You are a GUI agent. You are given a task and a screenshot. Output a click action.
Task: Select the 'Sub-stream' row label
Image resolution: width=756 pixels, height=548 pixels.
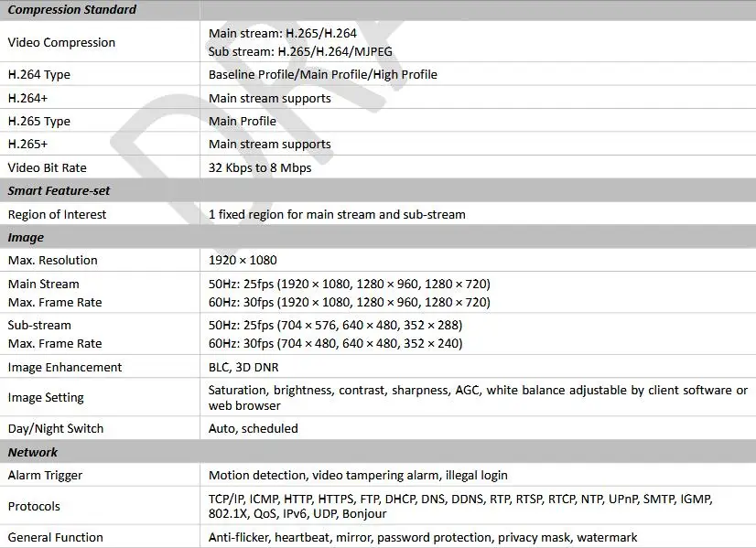tap(39, 326)
